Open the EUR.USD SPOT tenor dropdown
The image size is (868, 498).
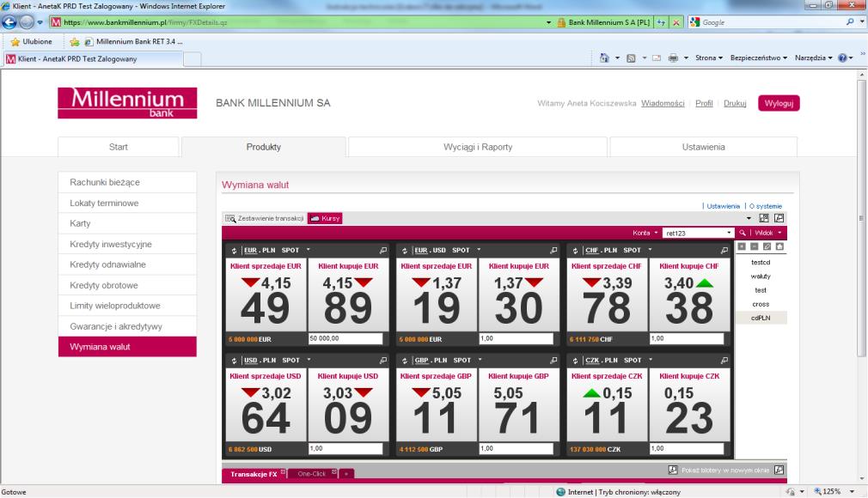[x=479, y=250]
